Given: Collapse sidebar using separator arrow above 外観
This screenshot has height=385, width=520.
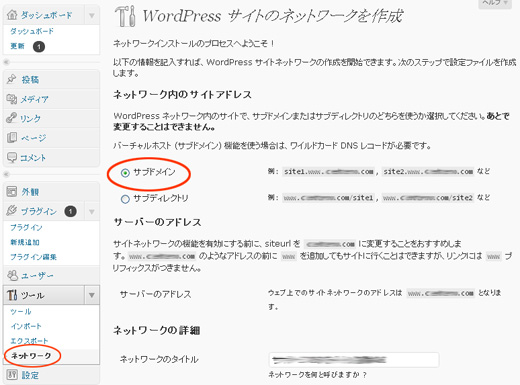Looking at the screenshot, I should tap(6, 174).
